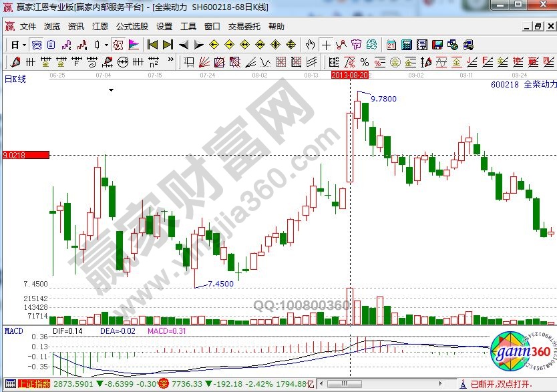The height and width of the screenshot is (392, 557).
Task: Click the circled 金 icon
Action: click(395, 62)
